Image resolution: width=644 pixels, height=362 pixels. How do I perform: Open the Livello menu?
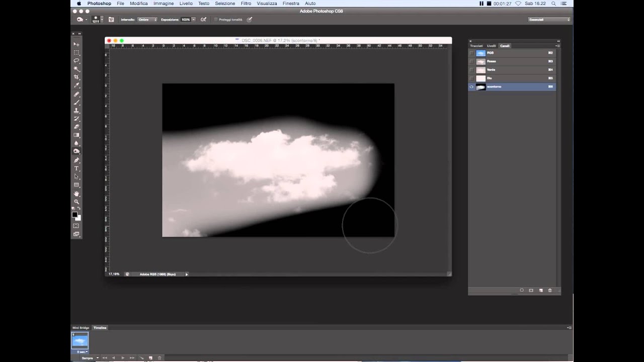point(186,4)
